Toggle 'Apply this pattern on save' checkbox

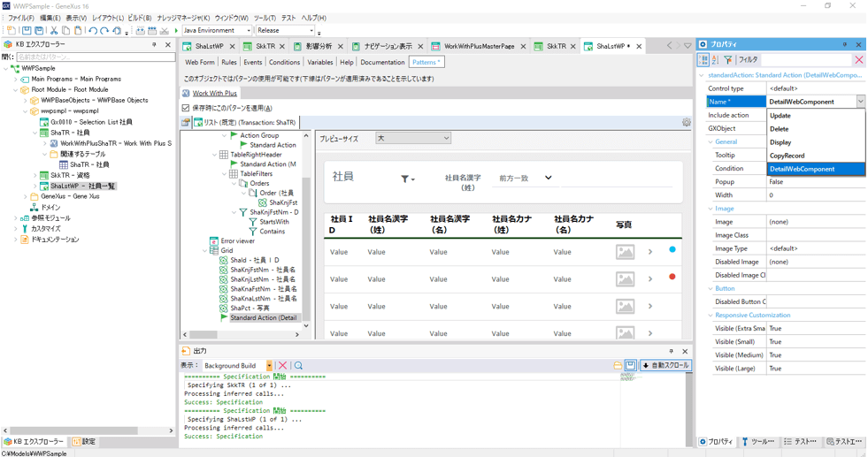click(186, 108)
